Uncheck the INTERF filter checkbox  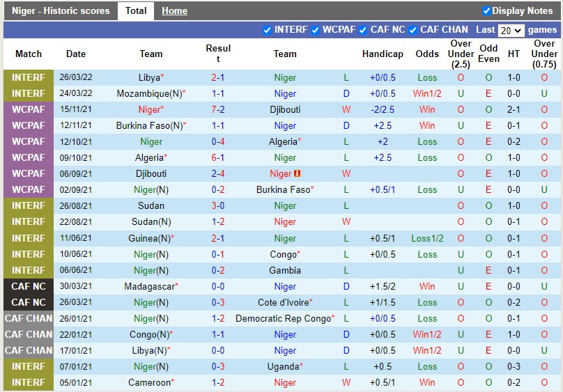click(x=268, y=30)
